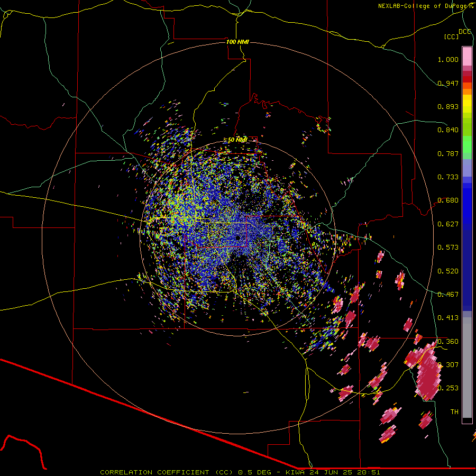Select the 0.947 value on the scale

click(448, 83)
